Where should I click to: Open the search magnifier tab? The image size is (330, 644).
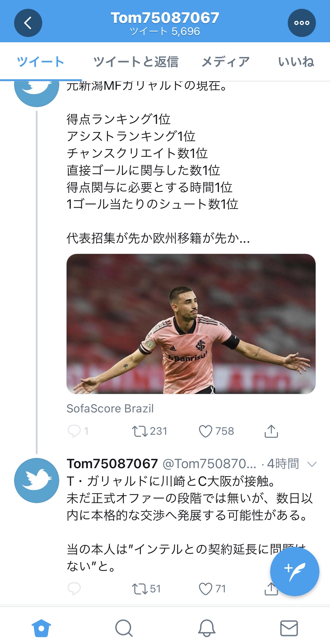(x=124, y=628)
